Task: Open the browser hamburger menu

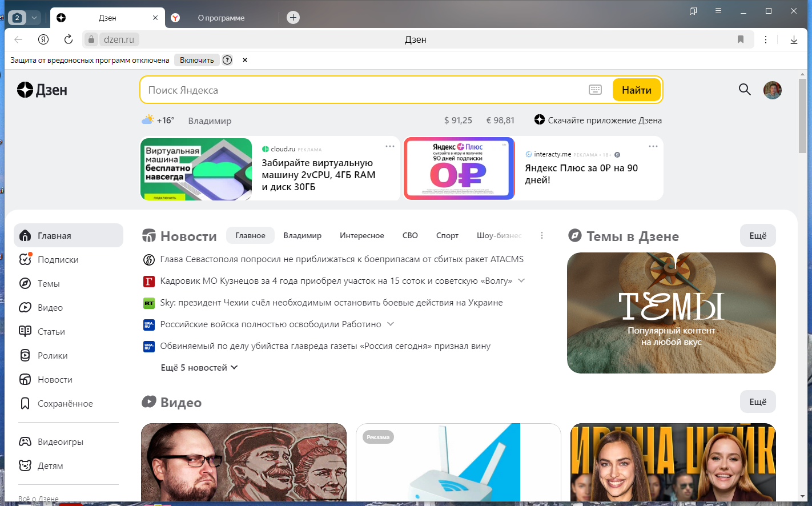Action: [x=718, y=11]
